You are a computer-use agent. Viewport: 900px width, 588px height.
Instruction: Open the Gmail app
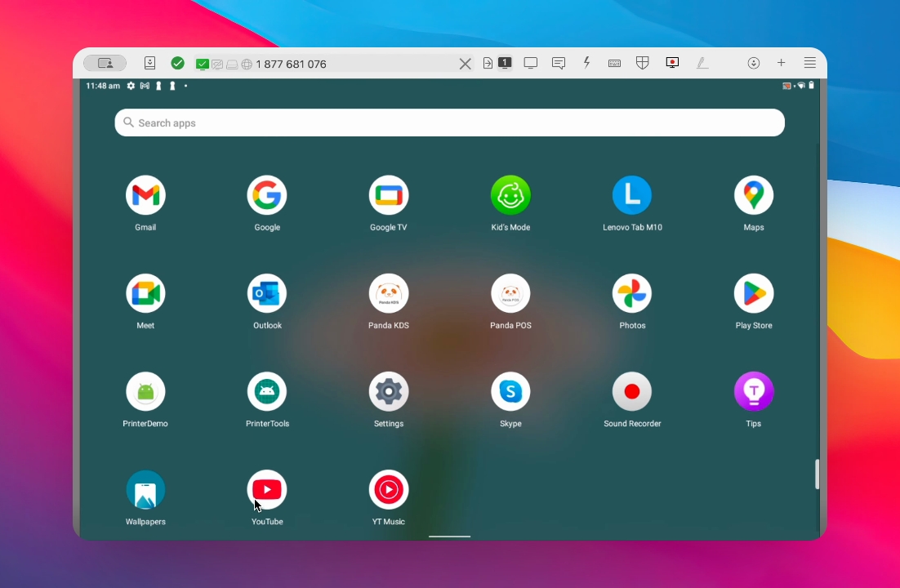coord(145,195)
